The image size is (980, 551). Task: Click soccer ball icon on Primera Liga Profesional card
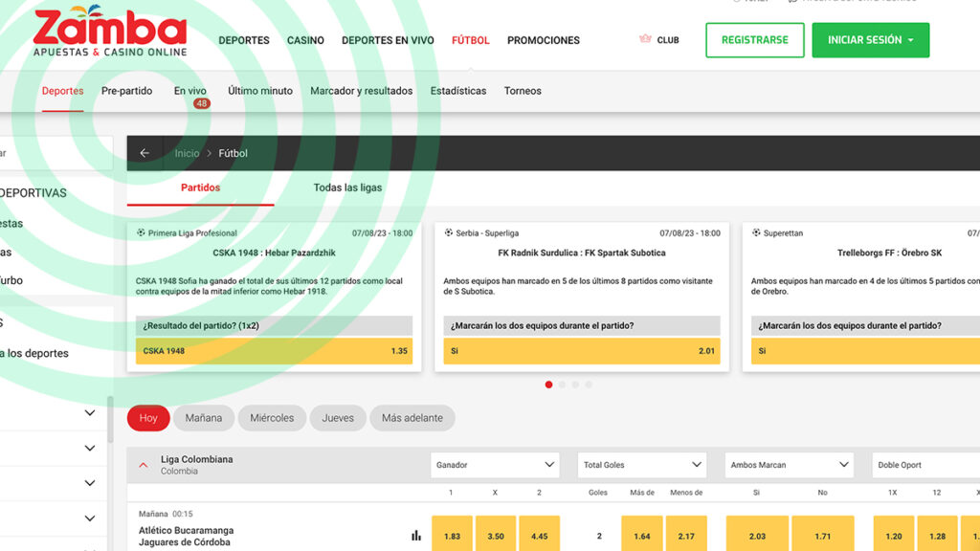(141, 232)
